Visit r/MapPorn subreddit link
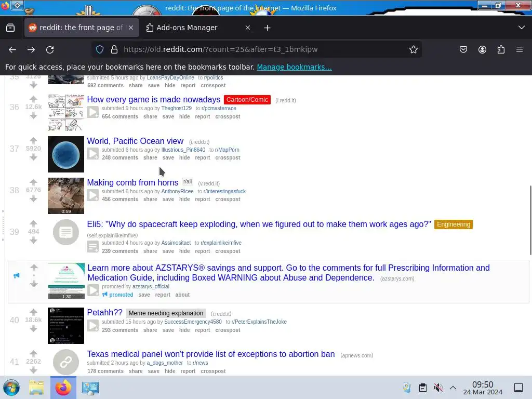The width and height of the screenshot is (532, 399). [227, 150]
